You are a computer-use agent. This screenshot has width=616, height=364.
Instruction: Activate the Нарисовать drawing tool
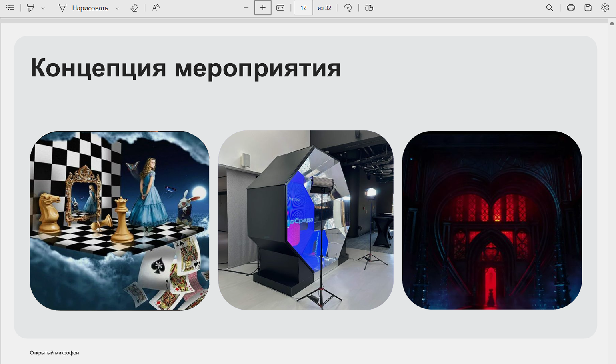point(83,8)
